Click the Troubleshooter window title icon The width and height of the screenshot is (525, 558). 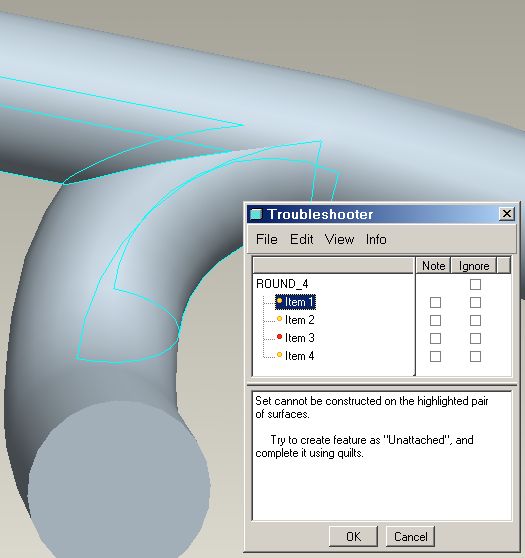[x=256, y=214]
